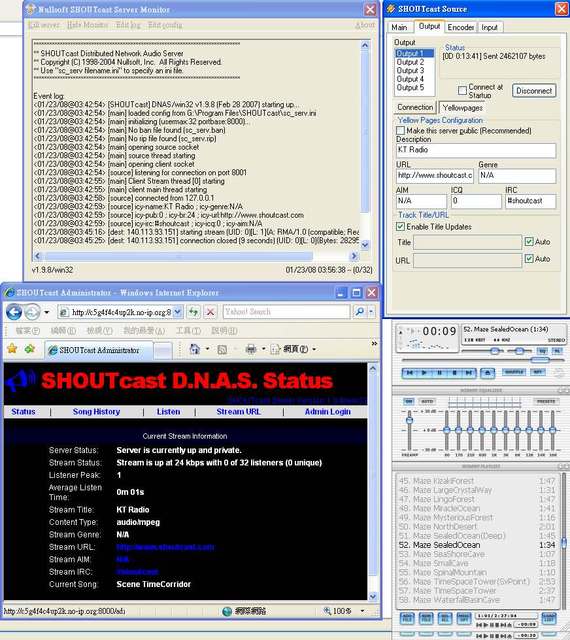
Task: Click the Yahoo! Search box
Action: (286, 312)
